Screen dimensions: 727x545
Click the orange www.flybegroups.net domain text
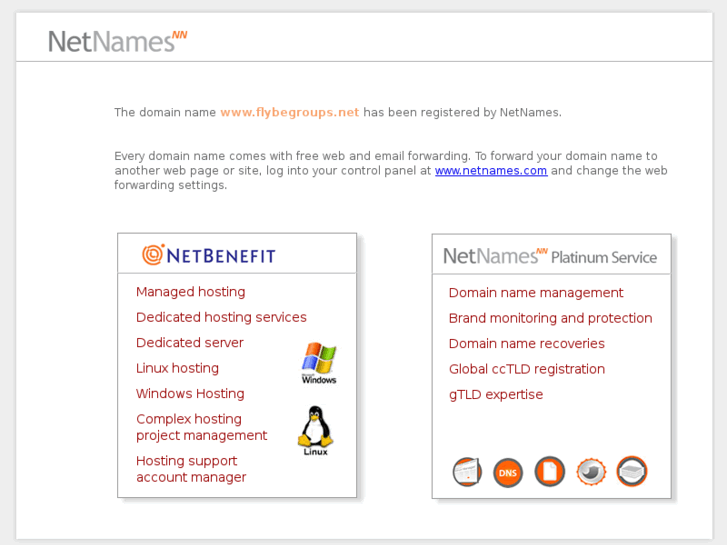290,112
